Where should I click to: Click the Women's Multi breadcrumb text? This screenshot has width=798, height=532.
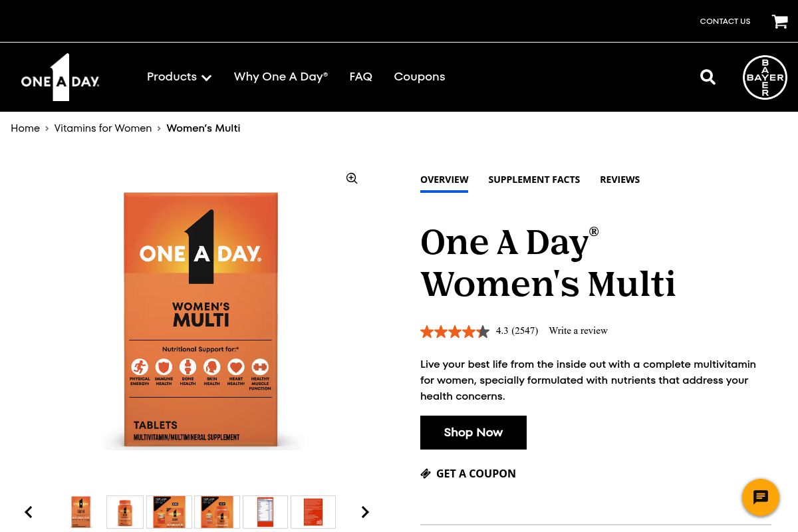pyautogui.click(x=203, y=128)
